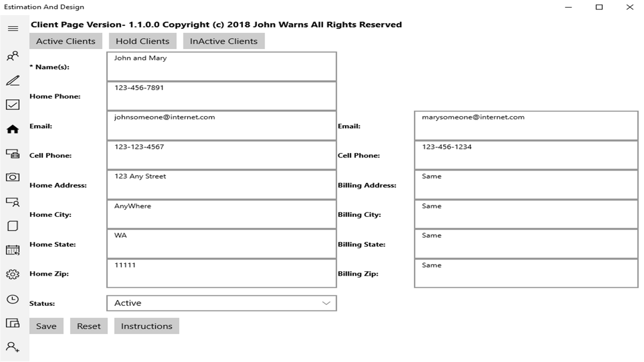
Task: Open the camera icon in the sidebar
Action: 13,177
